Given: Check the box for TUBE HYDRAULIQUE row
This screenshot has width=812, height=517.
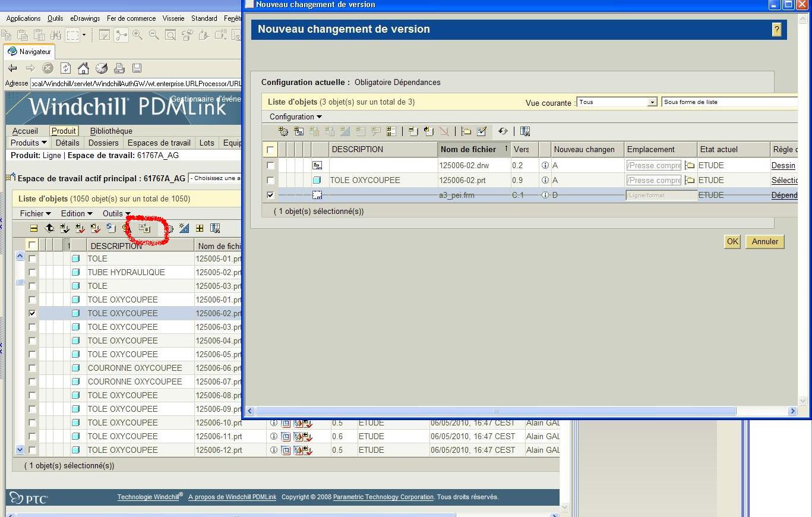Looking at the screenshot, I should pos(32,272).
